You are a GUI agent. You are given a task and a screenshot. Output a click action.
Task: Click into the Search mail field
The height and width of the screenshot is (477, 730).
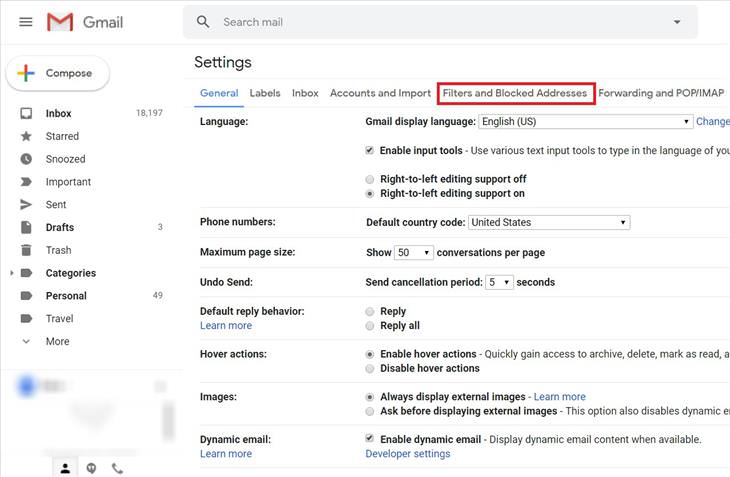click(440, 22)
